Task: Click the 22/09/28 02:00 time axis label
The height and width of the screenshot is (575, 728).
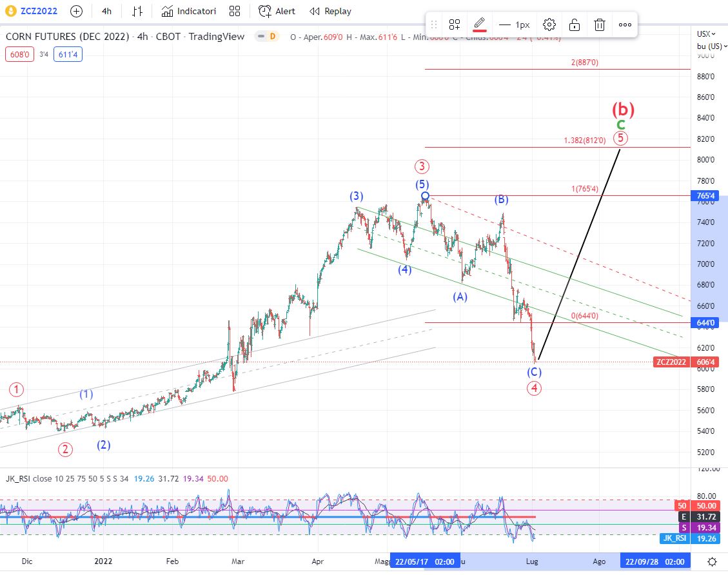Action: 654,562
